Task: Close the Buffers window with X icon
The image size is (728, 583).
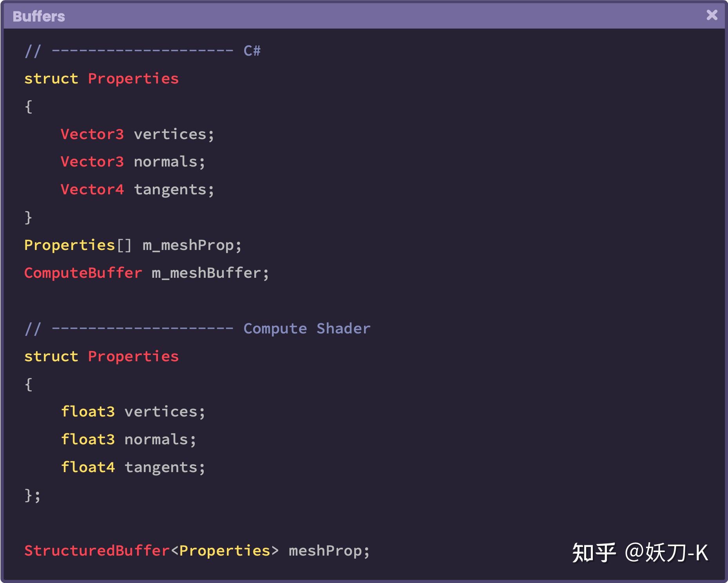Action: 712,15
